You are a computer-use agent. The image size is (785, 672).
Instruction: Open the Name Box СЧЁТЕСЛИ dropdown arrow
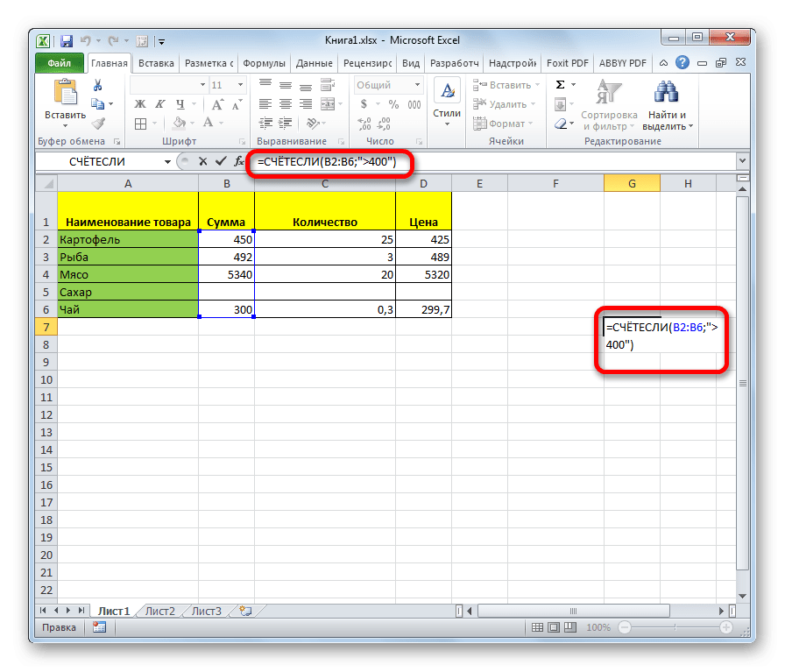167,162
